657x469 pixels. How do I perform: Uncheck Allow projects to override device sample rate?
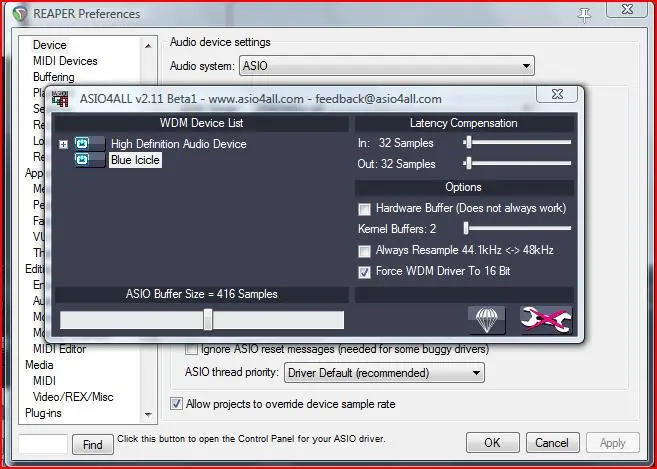(176, 404)
